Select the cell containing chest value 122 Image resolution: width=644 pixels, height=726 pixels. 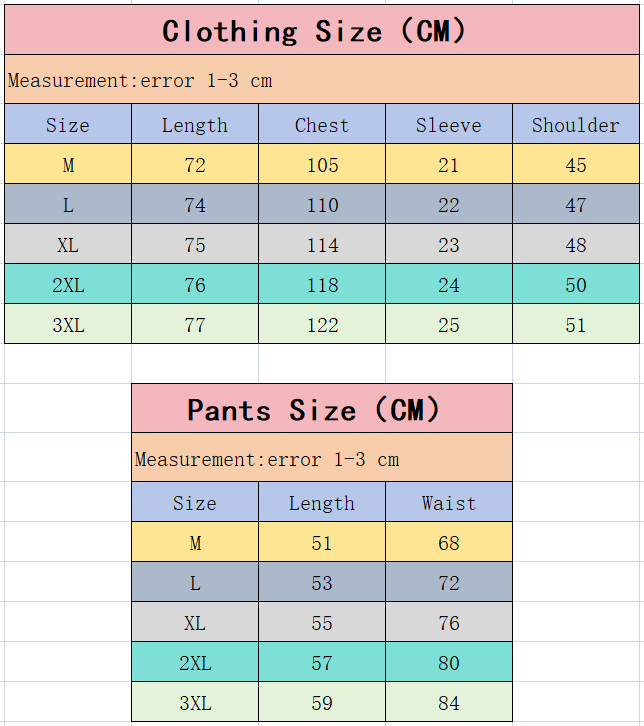tap(322, 325)
